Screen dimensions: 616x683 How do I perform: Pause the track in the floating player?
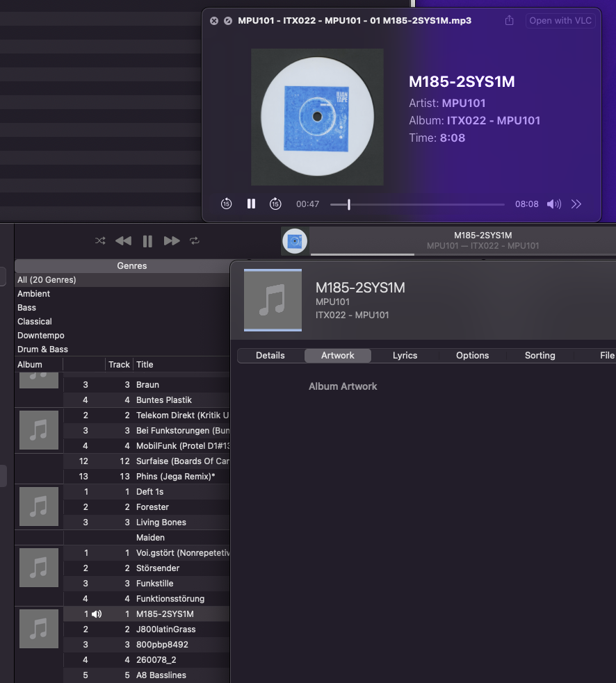point(251,204)
